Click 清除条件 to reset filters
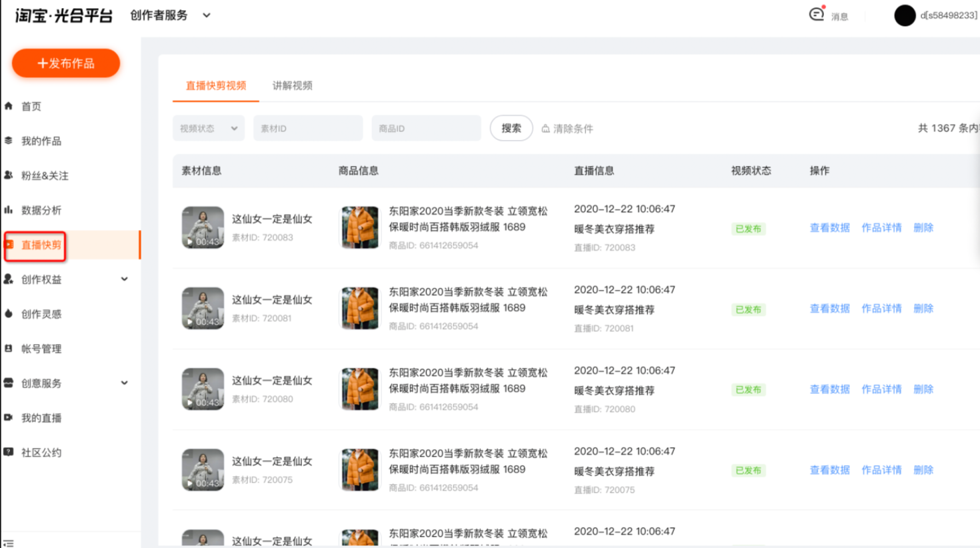Screen dimensions: 980x548 click(567, 129)
